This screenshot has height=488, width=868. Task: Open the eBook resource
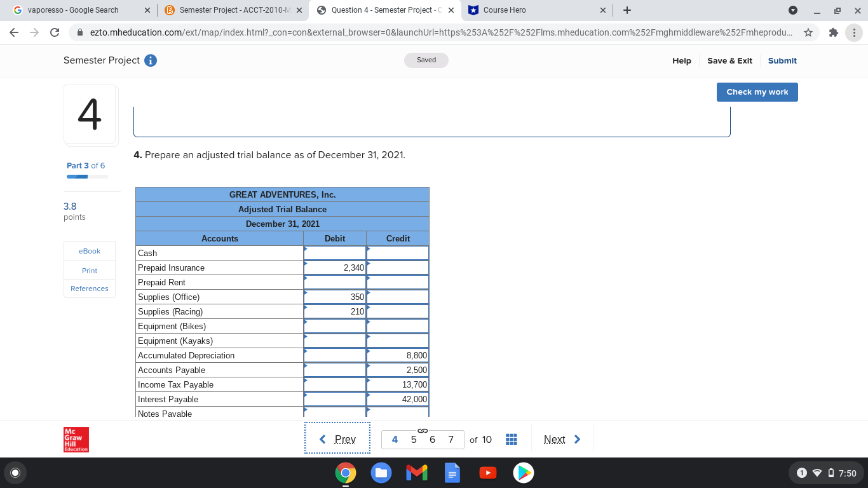(90, 251)
